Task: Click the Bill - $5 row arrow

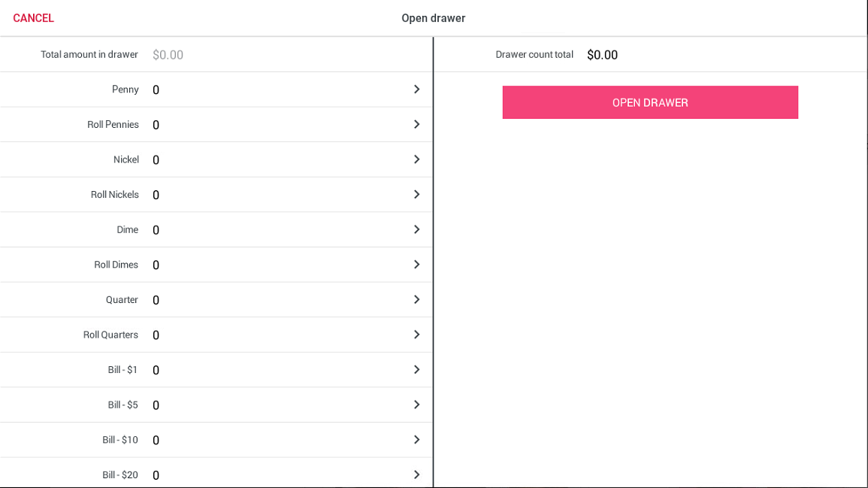Action: (x=416, y=405)
